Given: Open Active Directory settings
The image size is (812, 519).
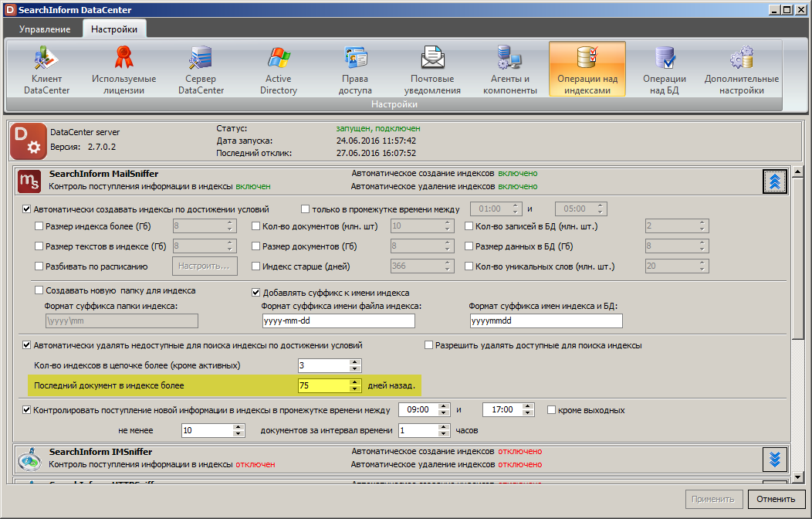Looking at the screenshot, I should coord(278,70).
